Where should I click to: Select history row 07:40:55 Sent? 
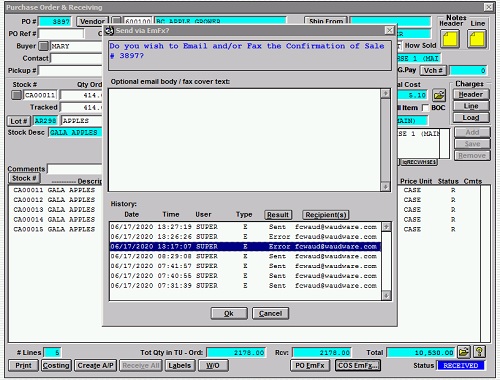(x=245, y=276)
